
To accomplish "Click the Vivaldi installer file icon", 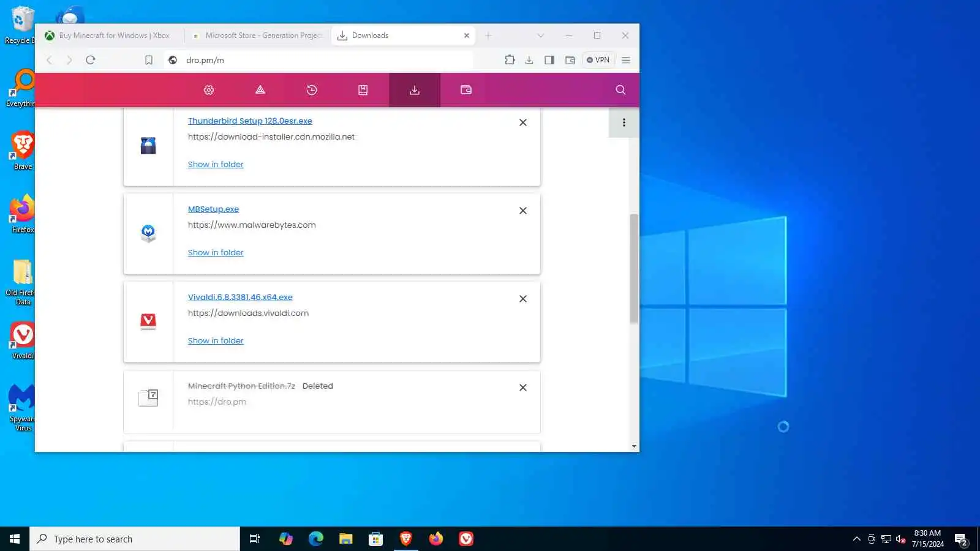I will [148, 321].
